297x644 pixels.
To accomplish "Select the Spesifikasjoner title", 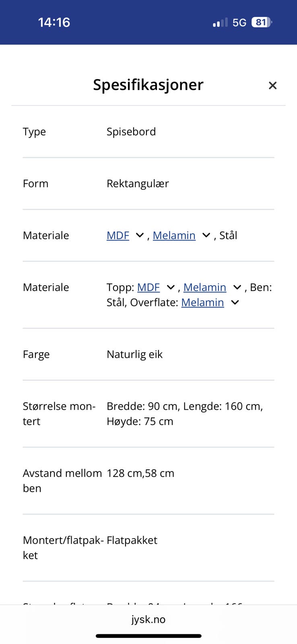I will point(148,85).
